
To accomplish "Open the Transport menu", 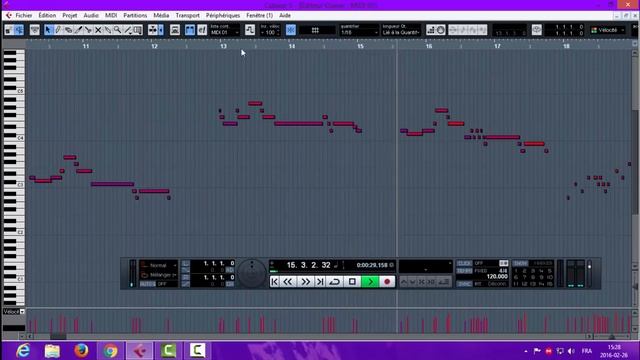I will (x=187, y=16).
